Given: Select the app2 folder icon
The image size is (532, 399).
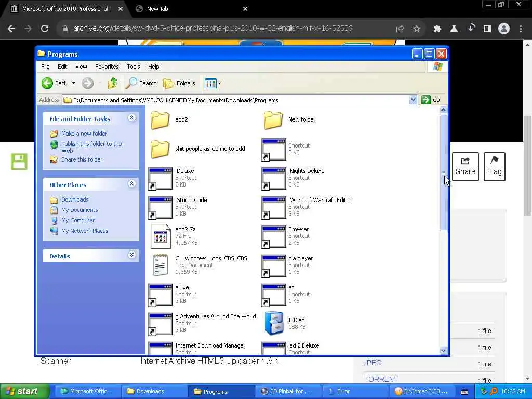Looking at the screenshot, I should [x=160, y=120].
